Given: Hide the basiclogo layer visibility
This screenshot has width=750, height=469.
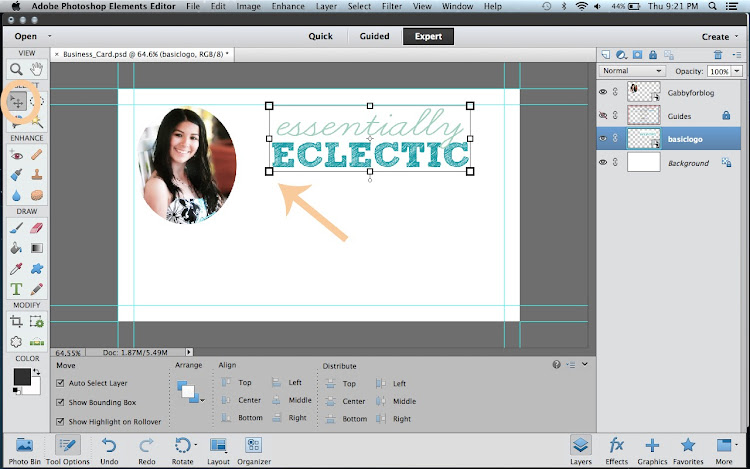Looking at the screenshot, I should [602, 139].
